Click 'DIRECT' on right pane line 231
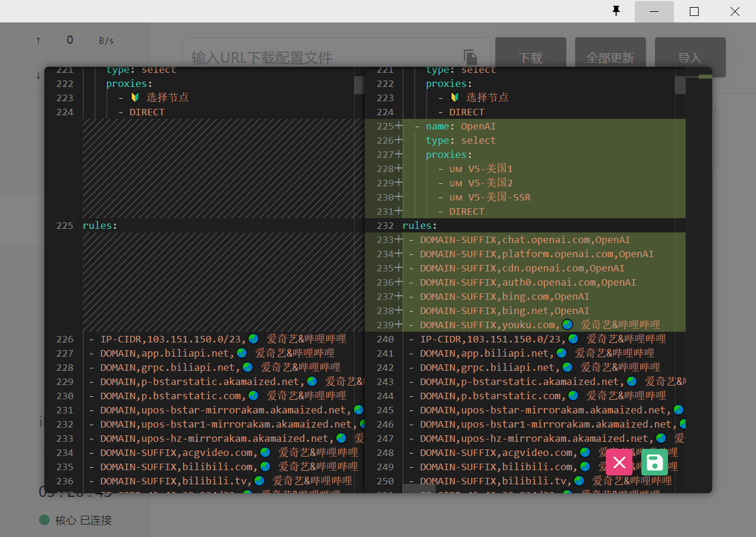This screenshot has width=756, height=537. click(x=467, y=211)
